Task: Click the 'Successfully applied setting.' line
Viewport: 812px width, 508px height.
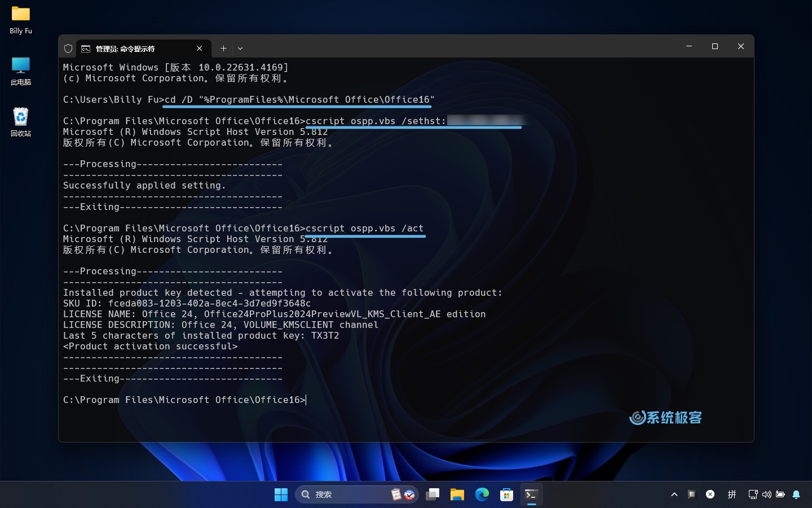Action: (x=144, y=185)
